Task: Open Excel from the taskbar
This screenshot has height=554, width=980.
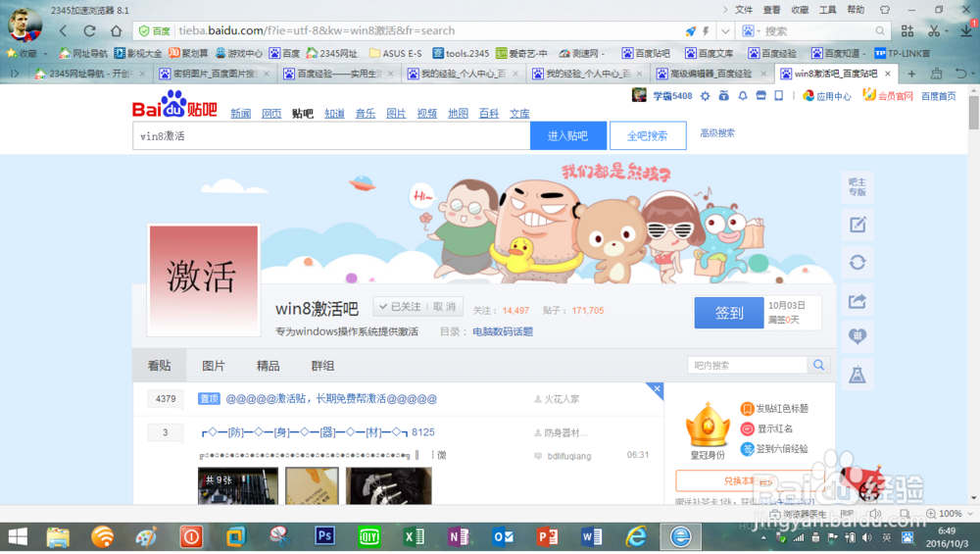Action: point(414,536)
